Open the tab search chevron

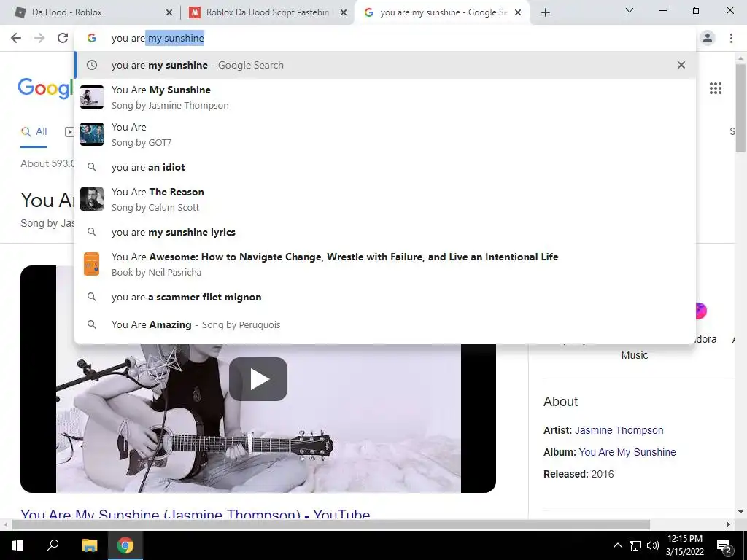pos(630,10)
